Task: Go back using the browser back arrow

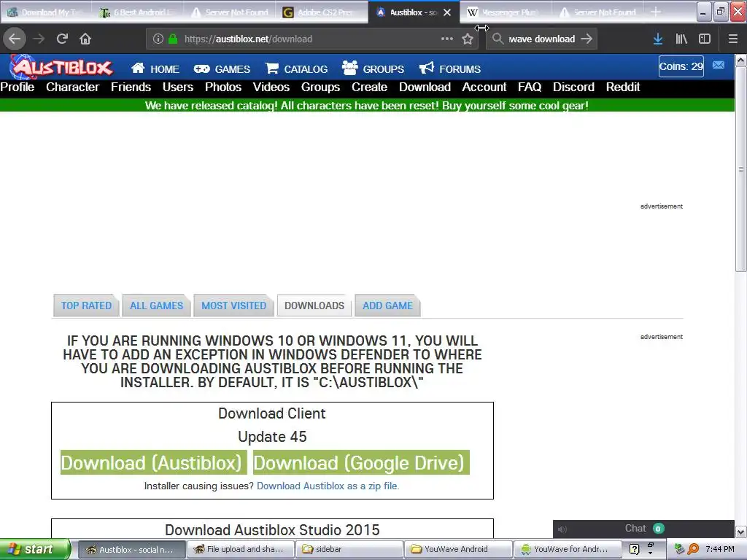Action: (x=15, y=39)
